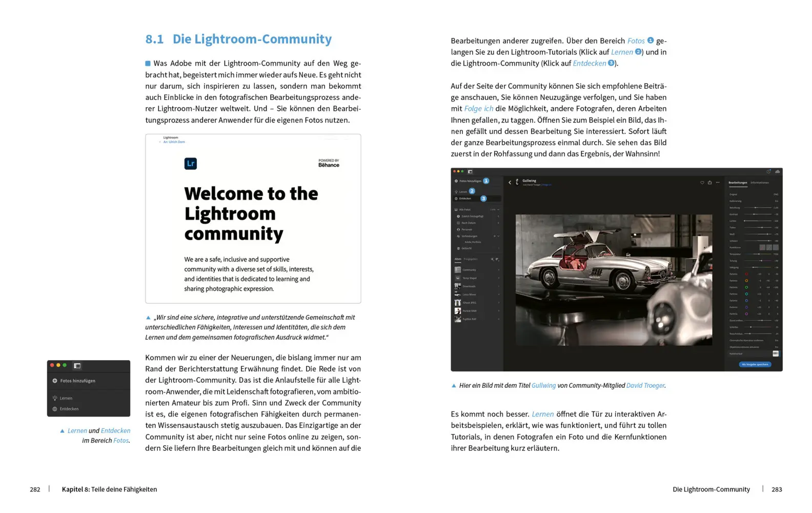The height and width of the screenshot is (513, 812).
Task: Select the magenta Farbmix color circle
Action: (746, 314)
